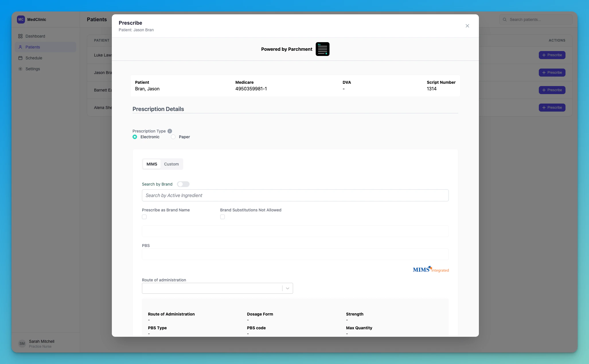Click the Parchment logo icon

(322, 49)
